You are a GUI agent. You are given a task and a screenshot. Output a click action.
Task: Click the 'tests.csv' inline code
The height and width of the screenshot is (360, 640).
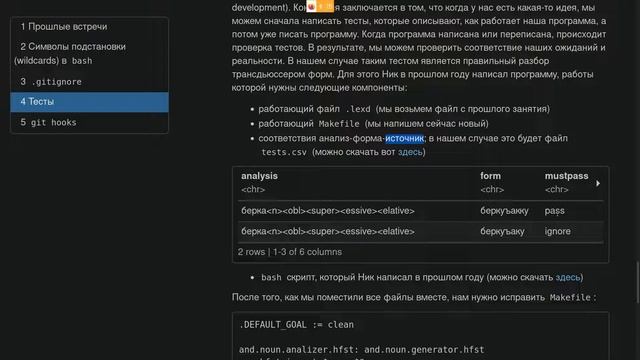284,152
